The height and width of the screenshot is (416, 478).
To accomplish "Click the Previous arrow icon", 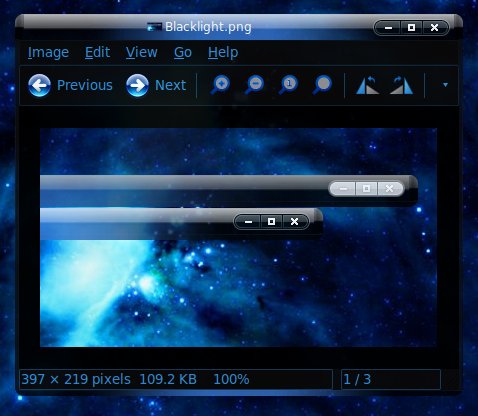I will 39,85.
